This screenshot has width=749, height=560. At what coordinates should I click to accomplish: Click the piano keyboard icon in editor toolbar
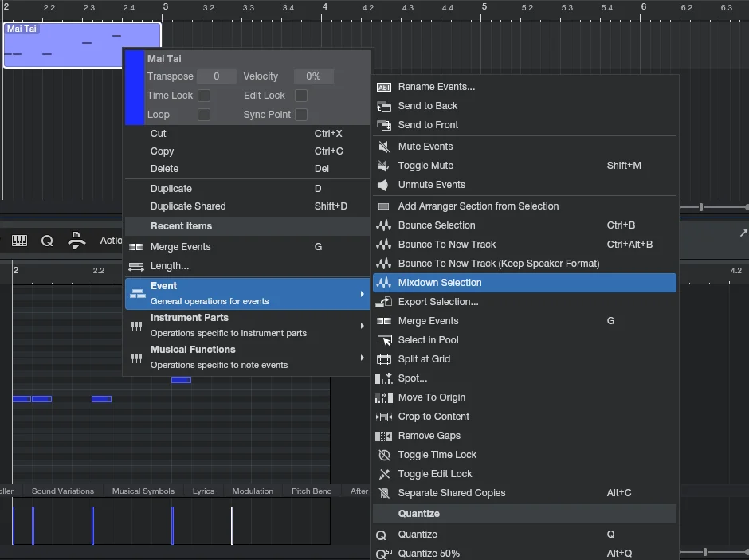click(19, 241)
